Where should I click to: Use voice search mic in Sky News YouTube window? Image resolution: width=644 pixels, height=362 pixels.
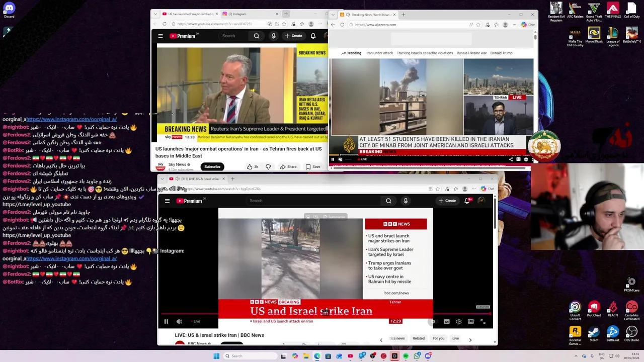coord(274,36)
